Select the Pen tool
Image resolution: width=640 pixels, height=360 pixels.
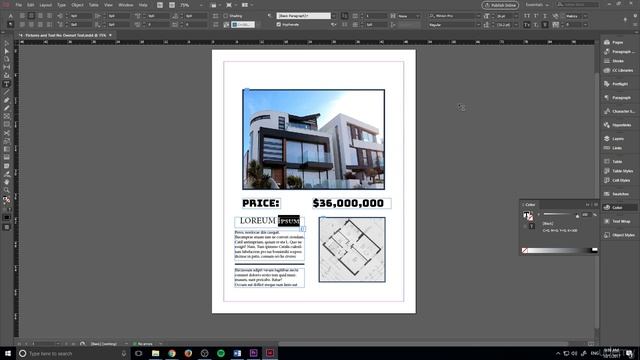pos(7,100)
